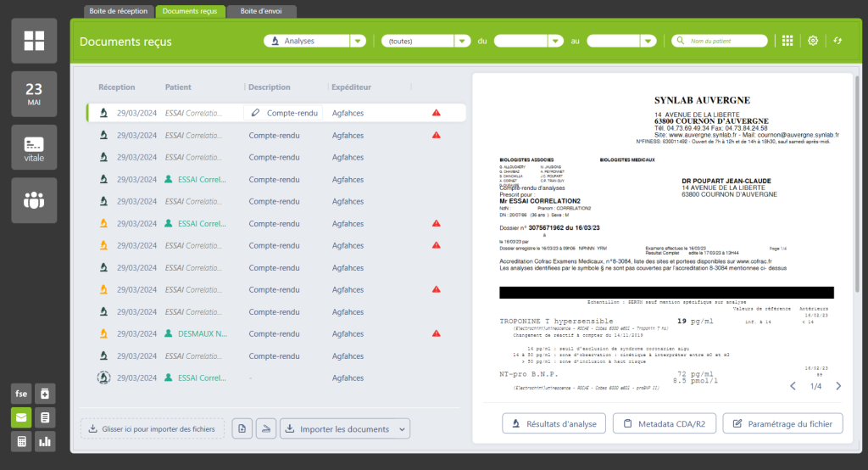Click Paramétrage du fichier button

tap(782, 423)
